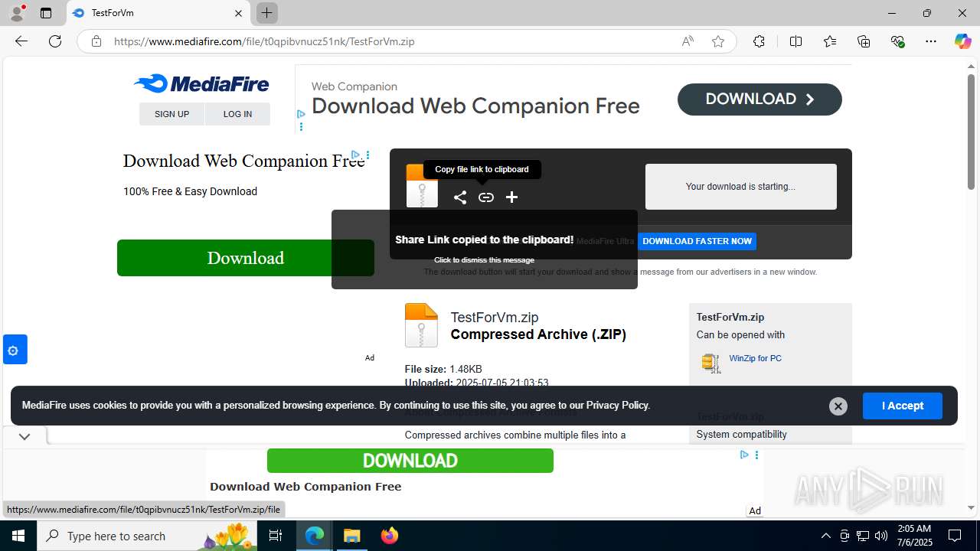Open Task View icon
Screen dimensions: 980x551
pyautogui.click(x=276, y=536)
